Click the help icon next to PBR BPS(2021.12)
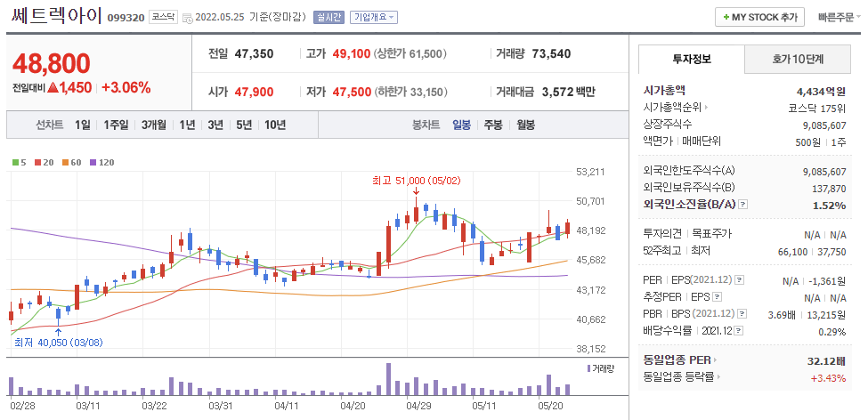Viewport: 868px width, 420px height. (x=742, y=314)
